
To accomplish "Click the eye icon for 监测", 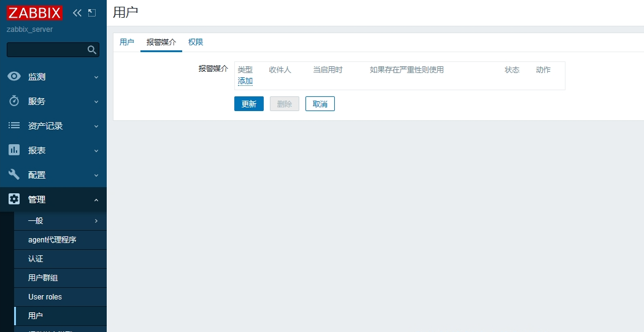I will (x=14, y=77).
